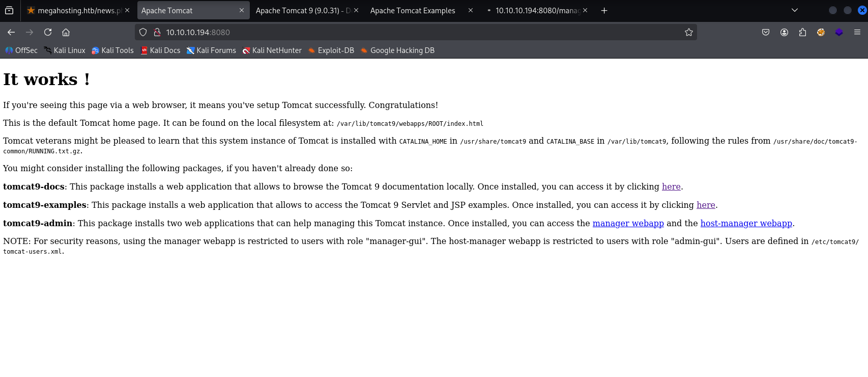This screenshot has width=868, height=377.
Task: Reload the current Tomcat page
Action: pos(48,32)
